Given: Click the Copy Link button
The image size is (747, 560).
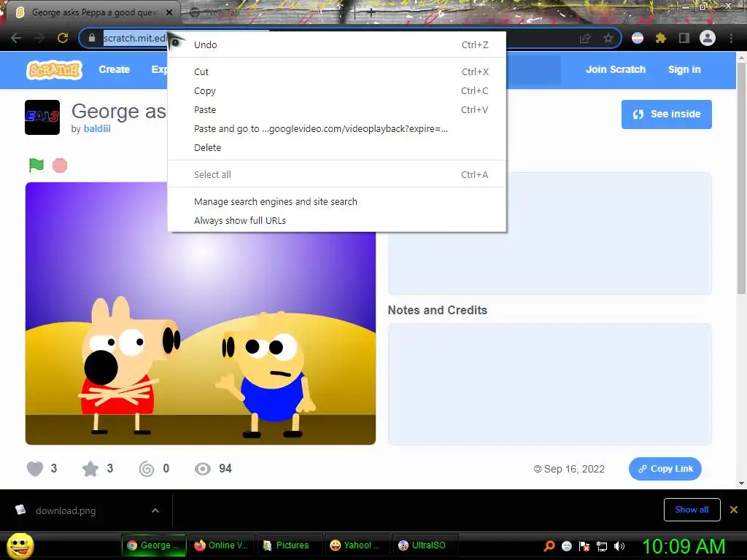Looking at the screenshot, I should click(665, 469).
